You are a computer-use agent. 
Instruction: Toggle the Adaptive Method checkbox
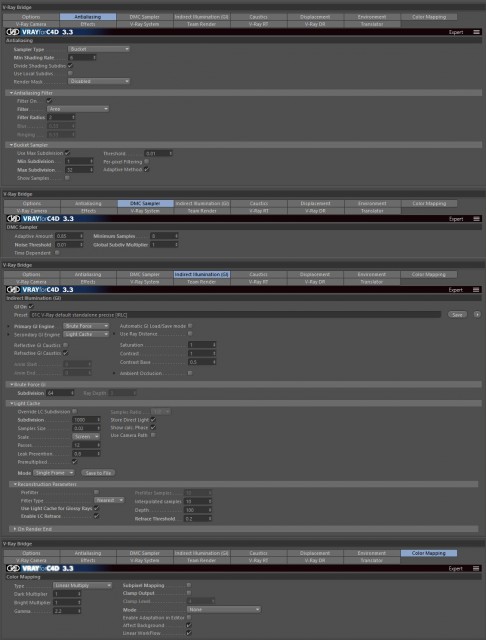(146, 169)
